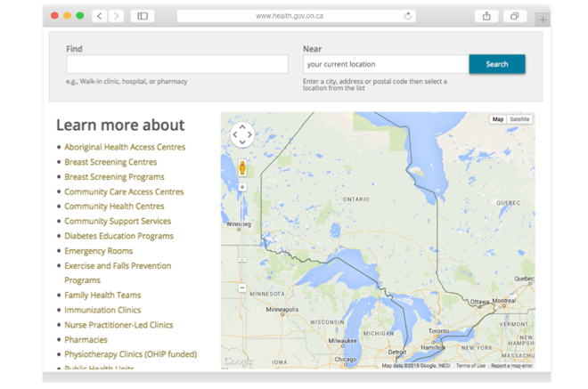Viewport: 588px width, 389px height.
Task: Open Exercise and Falls Prevention Programs link
Action: [118, 272]
